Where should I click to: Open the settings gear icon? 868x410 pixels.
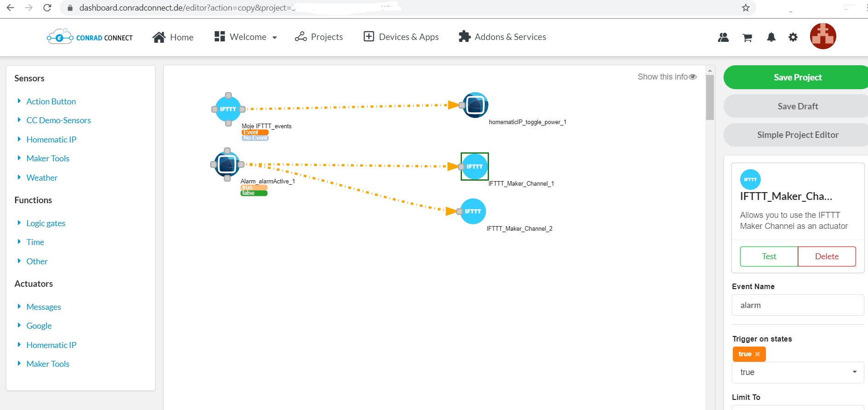click(793, 37)
